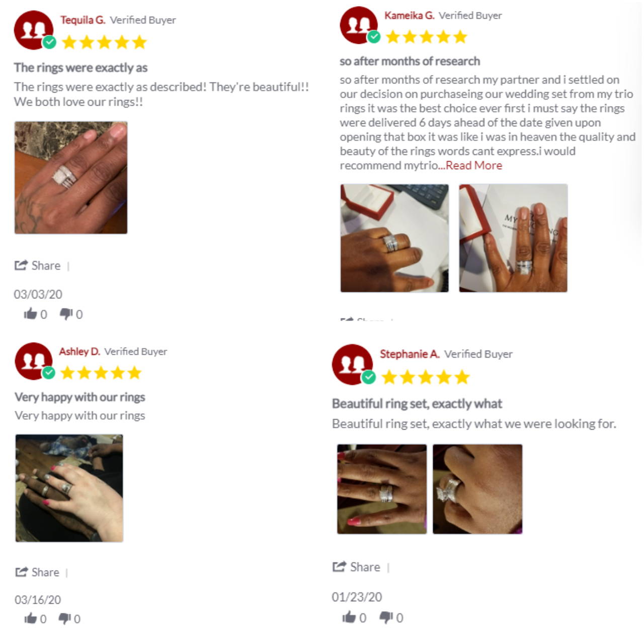644x644 pixels.
Task: Click thumbs up on Tequila G.'s review
Action: click(30, 314)
